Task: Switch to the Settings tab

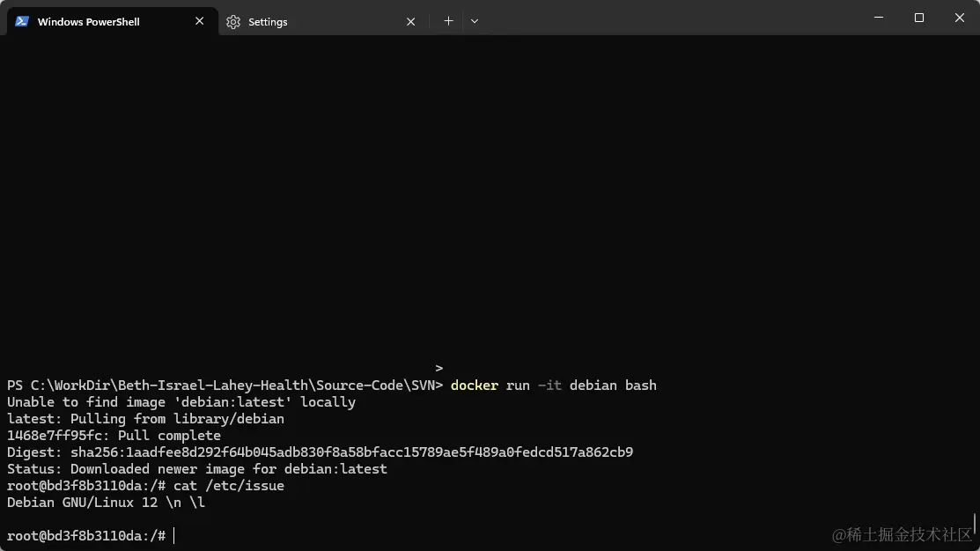Action: [x=322, y=21]
